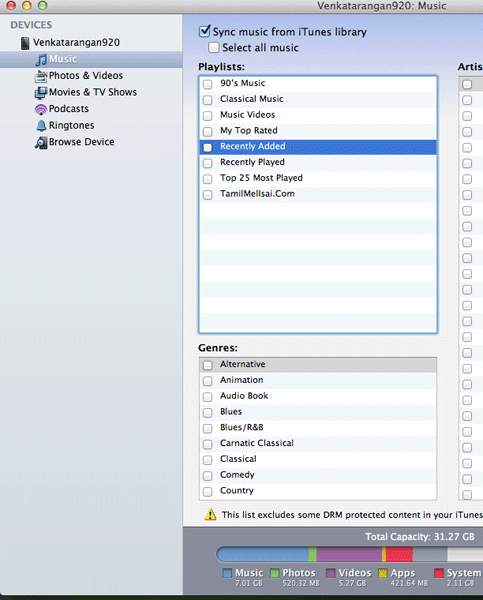Click the yellow DRM warning triangle icon
The width and height of the screenshot is (483, 600).
tap(210, 515)
